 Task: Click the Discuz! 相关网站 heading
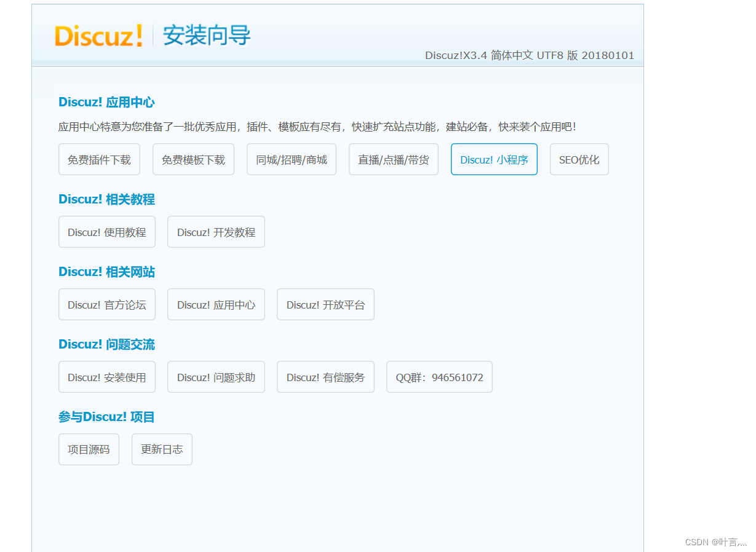tap(106, 272)
